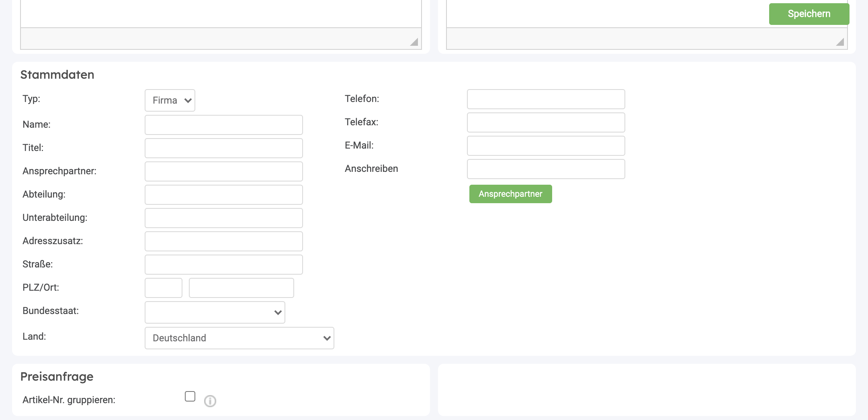The width and height of the screenshot is (868, 420).
Task: Click into the Titel text field
Action: point(224,148)
